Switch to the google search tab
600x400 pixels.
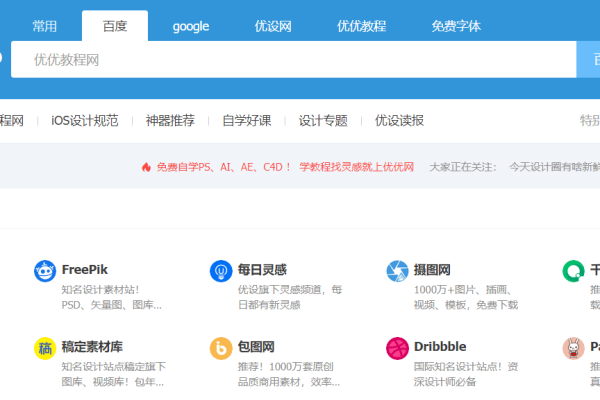(x=190, y=26)
